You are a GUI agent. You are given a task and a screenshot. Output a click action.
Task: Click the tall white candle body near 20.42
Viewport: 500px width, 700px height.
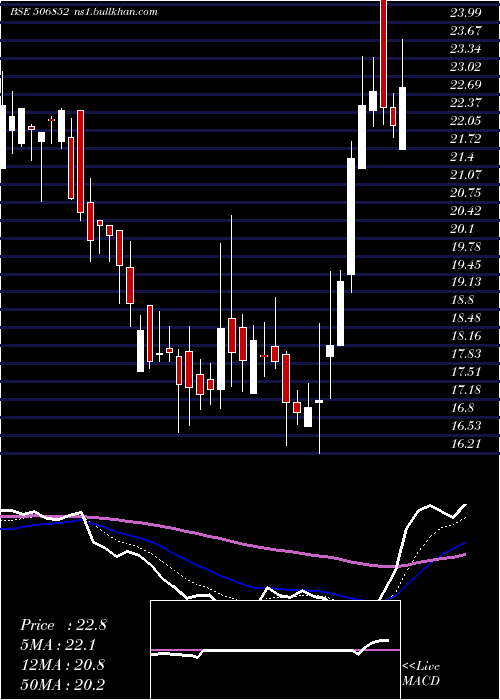click(x=351, y=216)
